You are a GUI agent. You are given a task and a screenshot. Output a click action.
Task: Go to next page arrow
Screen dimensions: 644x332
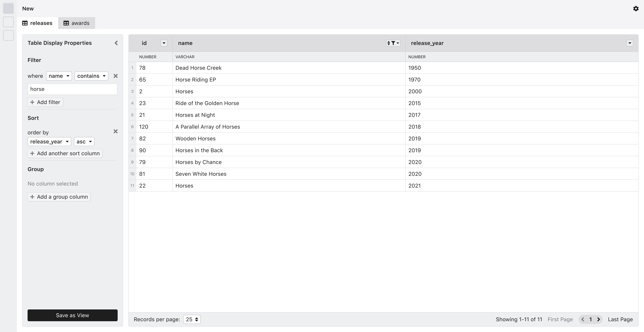pyautogui.click(x=598, y=319)
